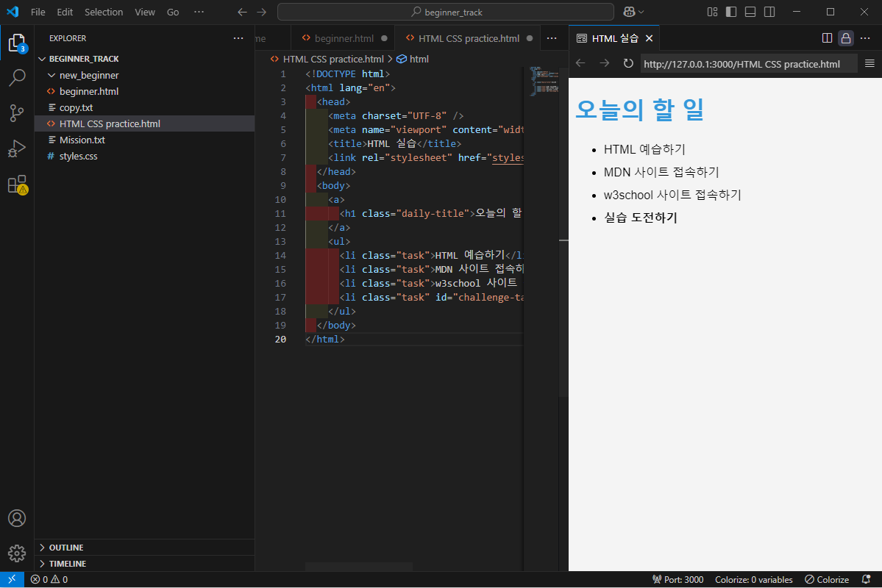Toggle the preview lock icon
The width and height of the screenshot is (882, 588).
[846, 38]
